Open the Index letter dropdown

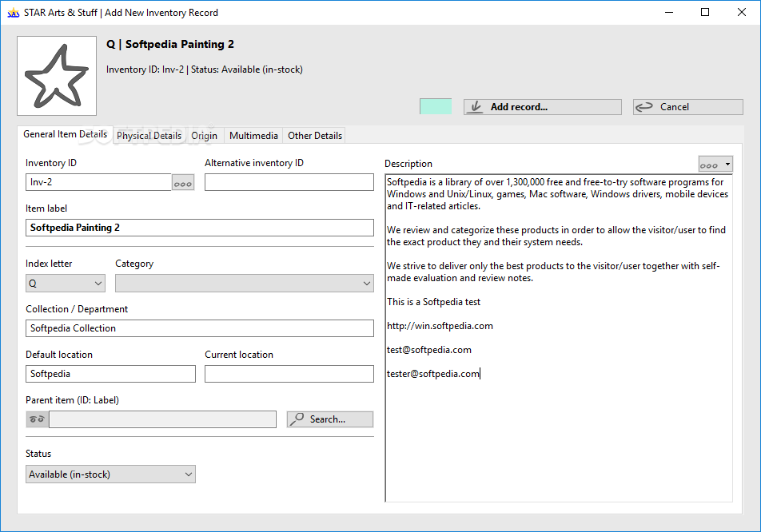[66, 284]
